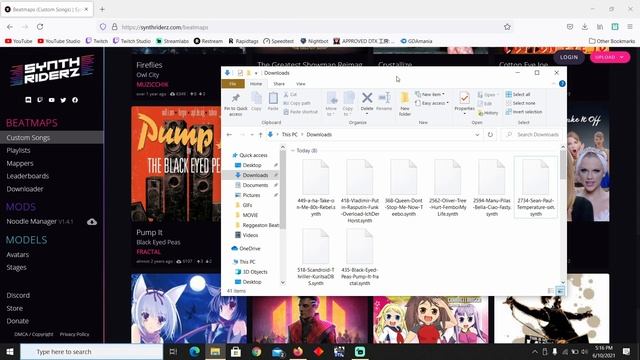Click Copy to in Organize group
This screenshot has height=360, width=640.
coord(348,104)
